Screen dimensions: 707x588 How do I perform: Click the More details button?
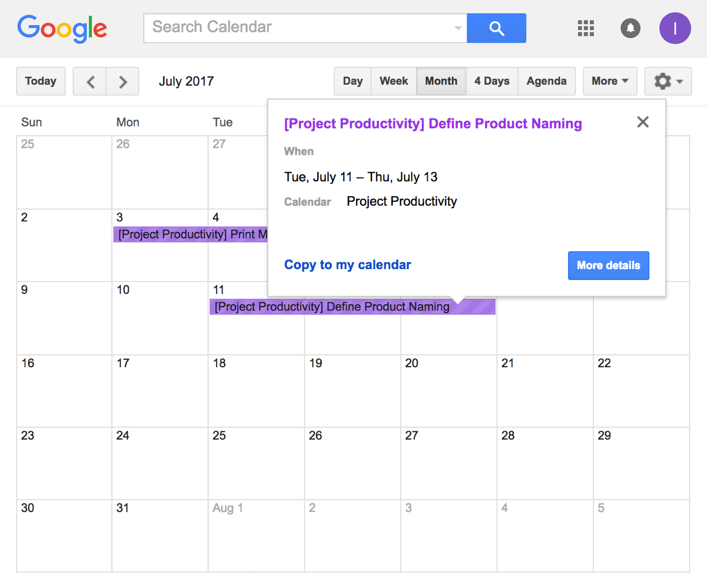(608, 266)
